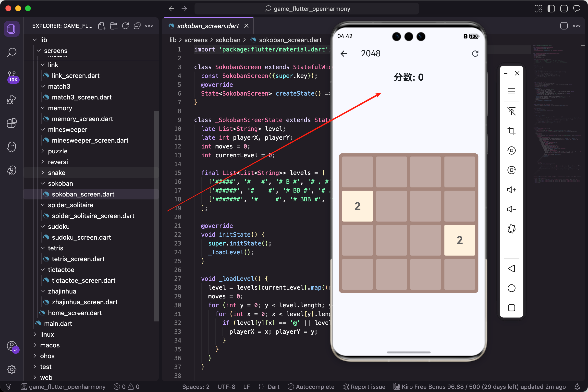Image resolution: width=588 pixels, height=392 pixels.
Task: Click the emulator volume up icon
Action: [x=511, y=190]
